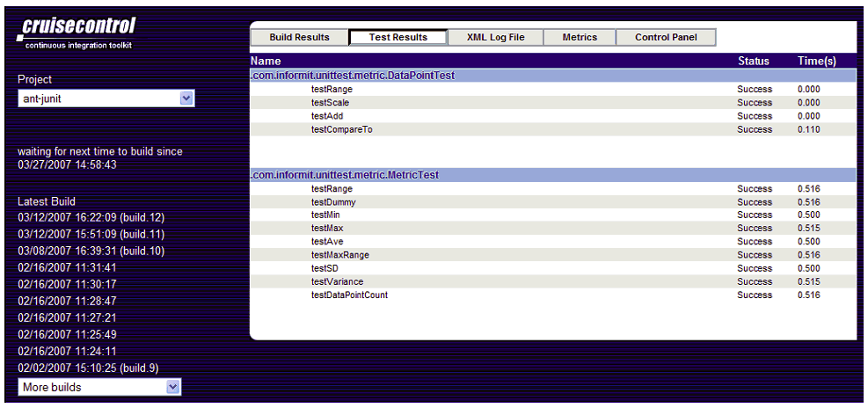Open build 02/02/2007 15:10:25 (build.9)

[x=88, y=368]
